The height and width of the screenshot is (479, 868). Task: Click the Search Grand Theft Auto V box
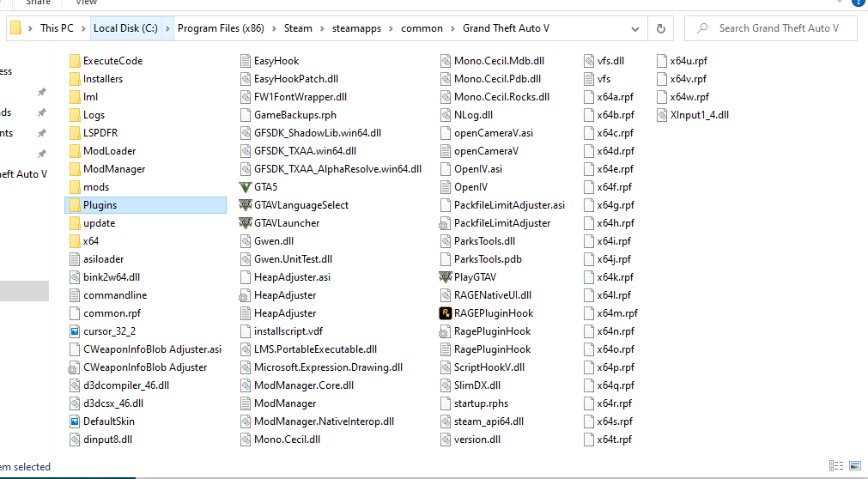771,28
